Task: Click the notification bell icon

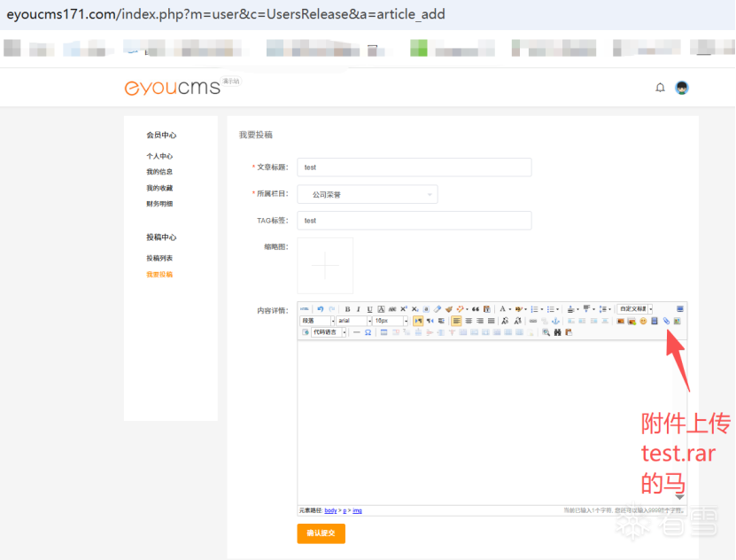Action: [661, 88]
